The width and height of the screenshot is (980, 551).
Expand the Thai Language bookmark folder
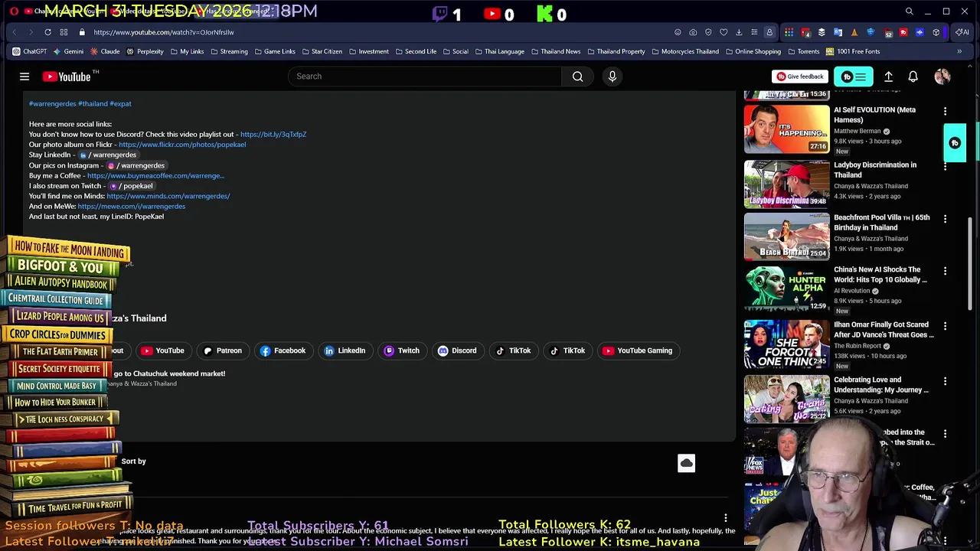click(499, 51)
